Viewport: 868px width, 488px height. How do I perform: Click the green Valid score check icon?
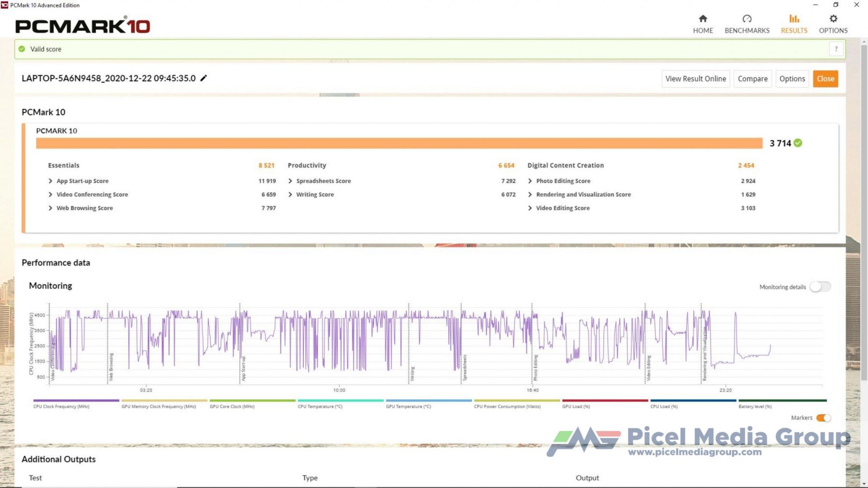(22, 49)
